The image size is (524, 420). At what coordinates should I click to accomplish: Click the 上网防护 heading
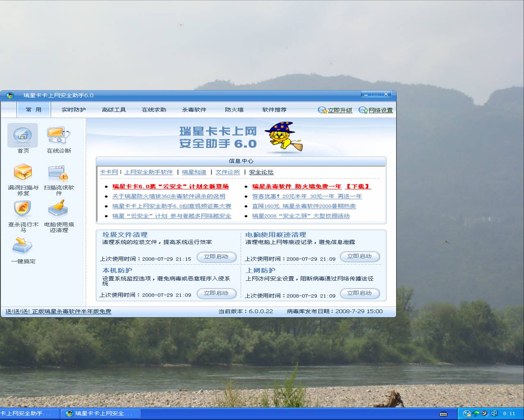click(260, 270)
